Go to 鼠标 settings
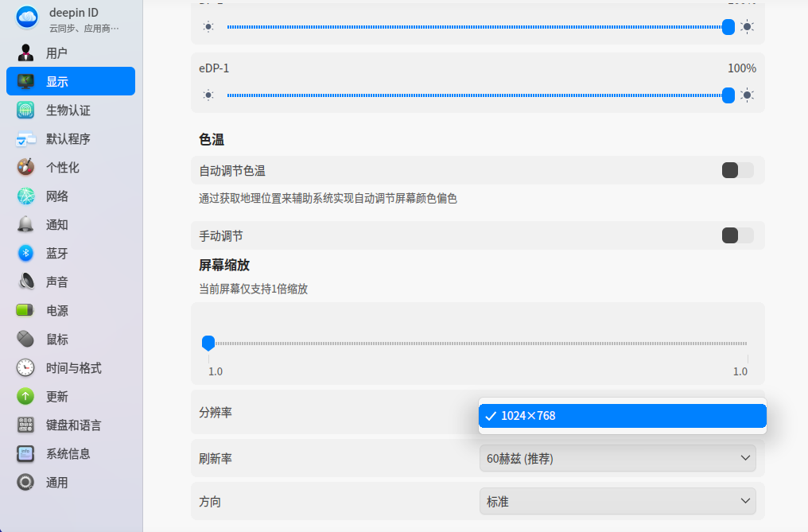The width and height of the screenshot is (808, 532). pos(71,340)
